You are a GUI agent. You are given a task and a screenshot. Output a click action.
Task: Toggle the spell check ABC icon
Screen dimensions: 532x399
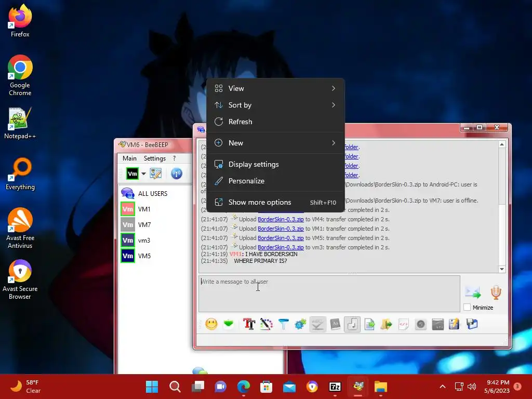pos(317,324)
